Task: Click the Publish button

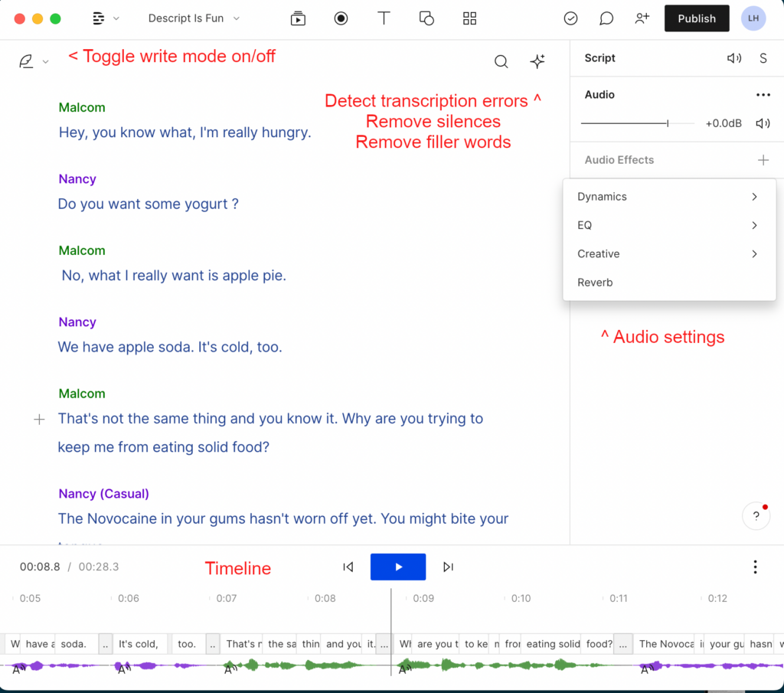Action: (x=696, y=18)
